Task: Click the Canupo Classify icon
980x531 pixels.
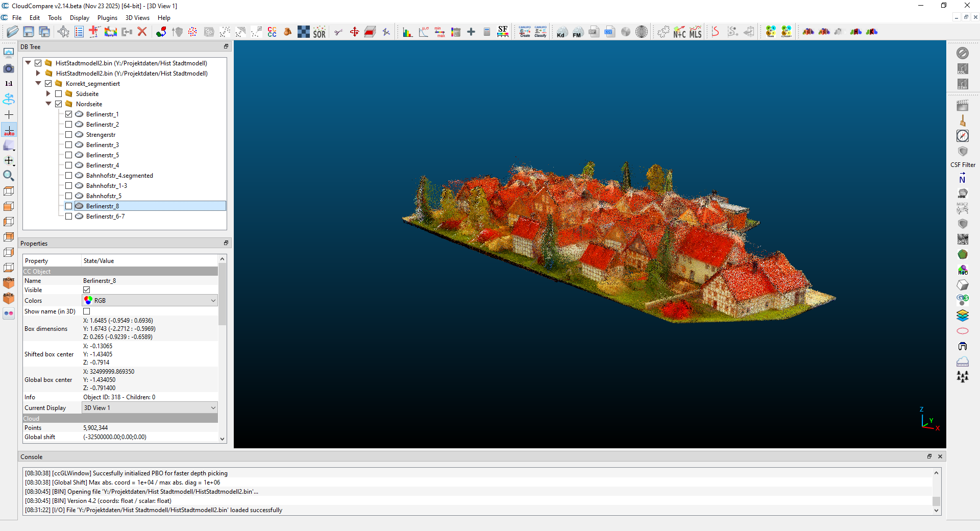Action: click(541, 32)
